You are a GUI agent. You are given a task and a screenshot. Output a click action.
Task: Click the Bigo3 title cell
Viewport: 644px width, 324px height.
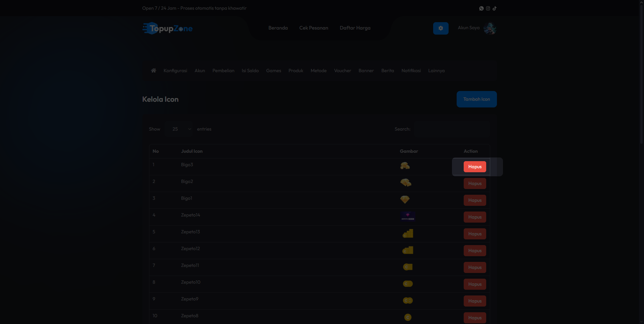pyautogui.click(x=187, y=165)
